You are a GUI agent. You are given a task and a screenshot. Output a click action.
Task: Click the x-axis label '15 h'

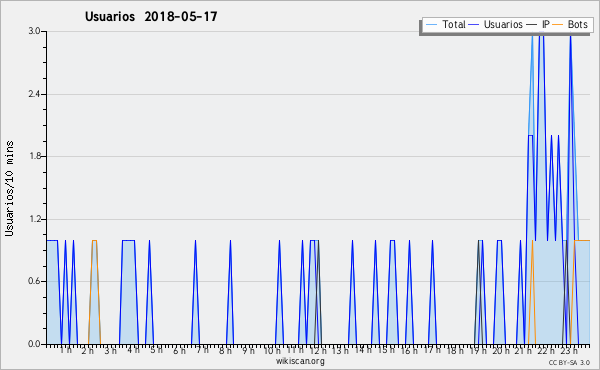pyautogui.click(x=386, y=350)
